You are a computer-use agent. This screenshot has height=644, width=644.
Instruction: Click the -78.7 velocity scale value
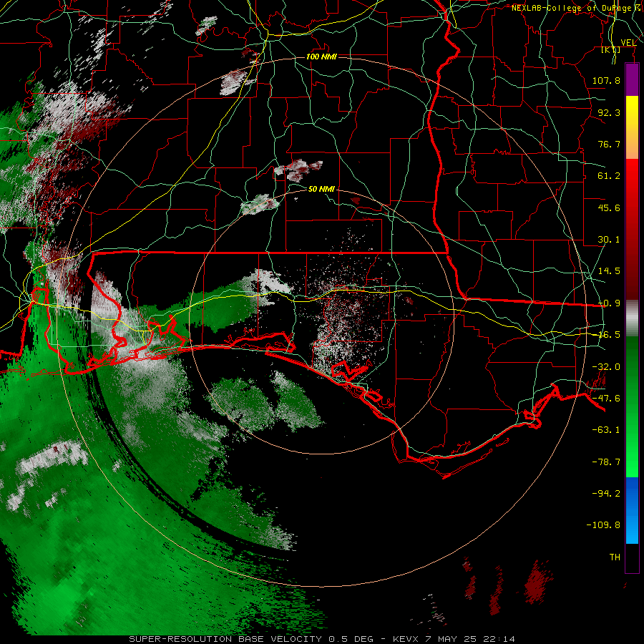606,462
